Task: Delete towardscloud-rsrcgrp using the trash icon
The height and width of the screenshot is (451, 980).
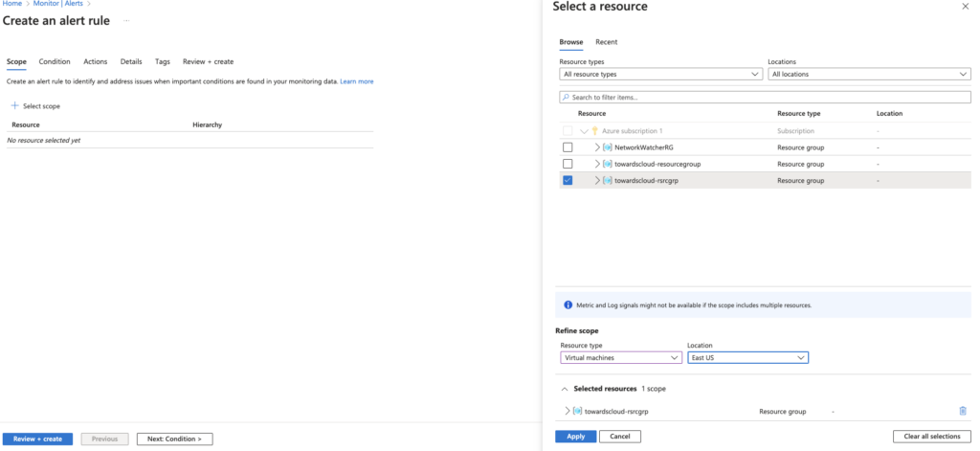Action: coord(963,411)
